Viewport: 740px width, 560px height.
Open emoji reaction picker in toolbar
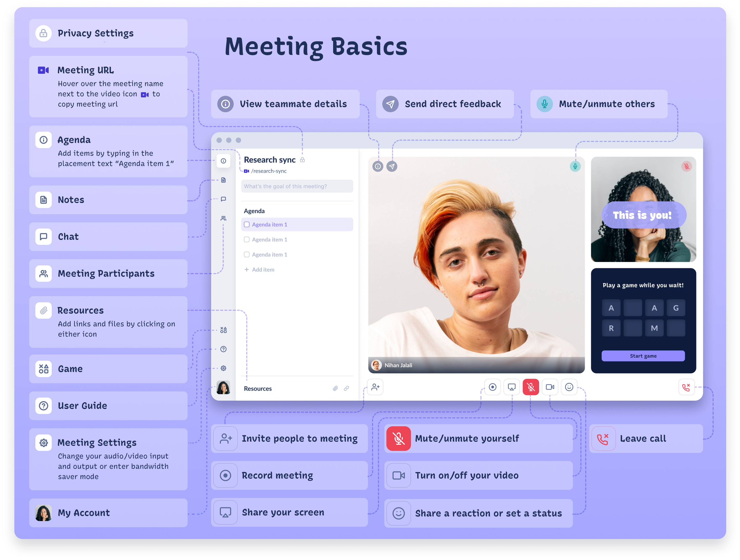click(569, 387)
